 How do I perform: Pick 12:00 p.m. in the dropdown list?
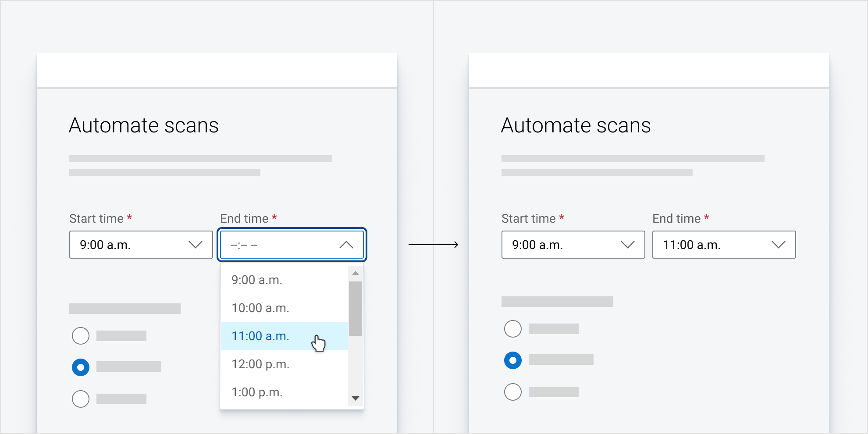point(260,364)
